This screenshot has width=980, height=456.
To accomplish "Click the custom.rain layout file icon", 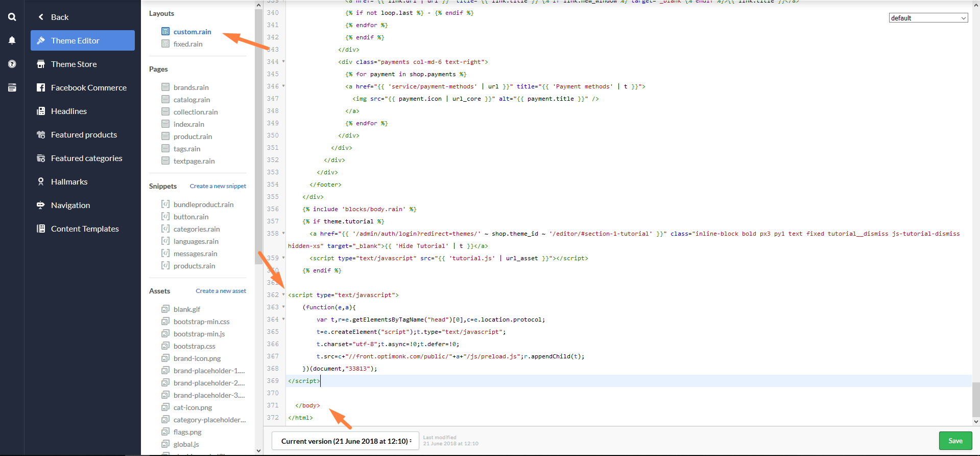I will [165, 31].
